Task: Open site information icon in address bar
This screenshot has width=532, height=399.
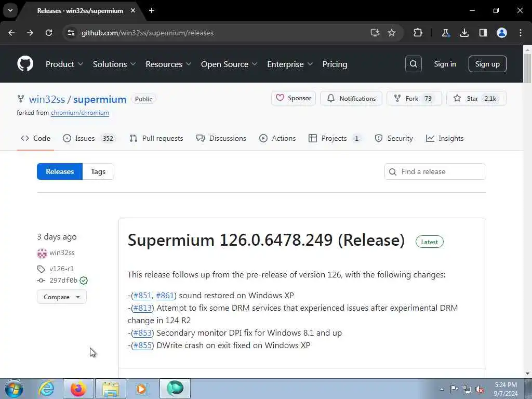Action: pos(71,33)
